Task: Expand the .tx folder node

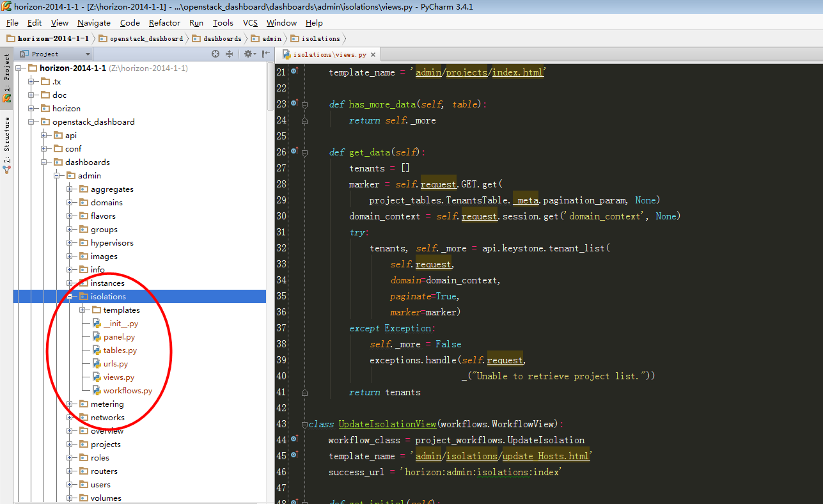Action: click(32, 81)
